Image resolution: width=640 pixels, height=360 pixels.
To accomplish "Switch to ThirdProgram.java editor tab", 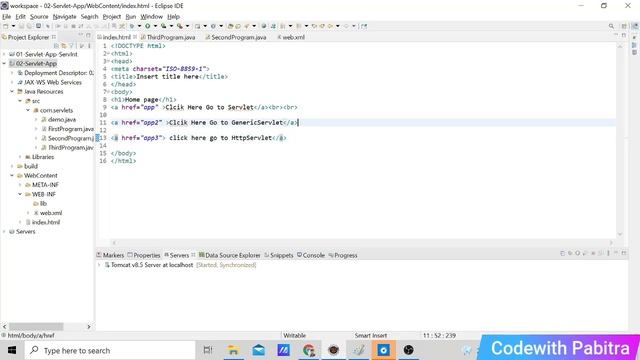I will point(171,37).
